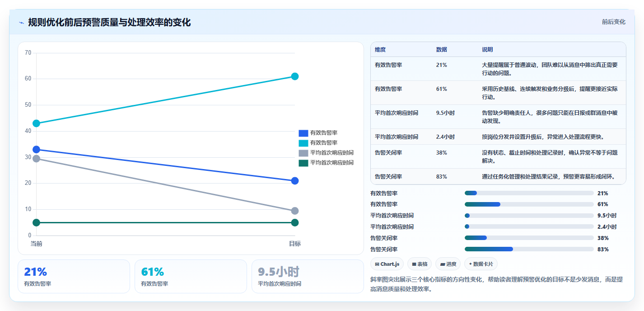This screenshot has width=644, height=311.
Task: Click the 维度 table column header
Action: [380, 50]
